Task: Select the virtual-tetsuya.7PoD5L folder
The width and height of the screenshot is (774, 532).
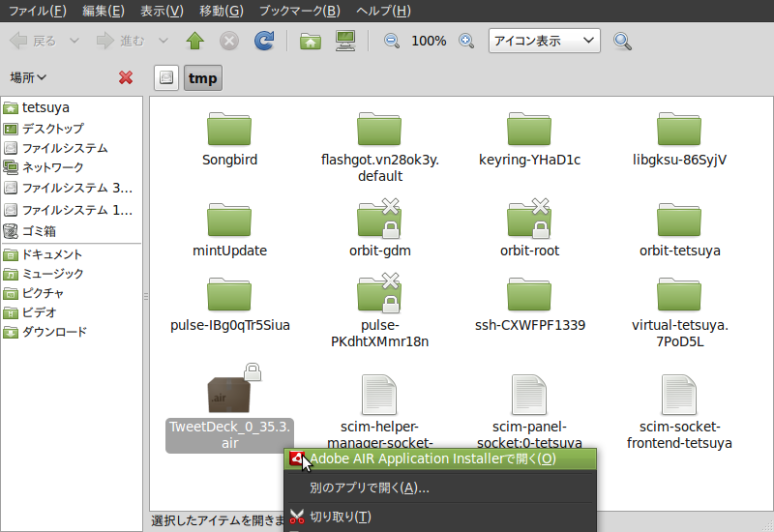Action: 680,312
